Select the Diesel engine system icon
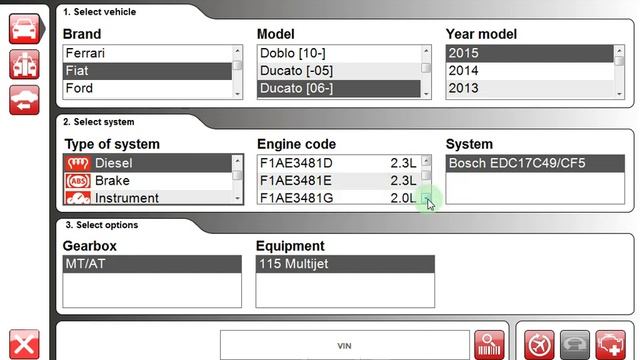Viewport: 640px width, 360px height. coord(78,163)
